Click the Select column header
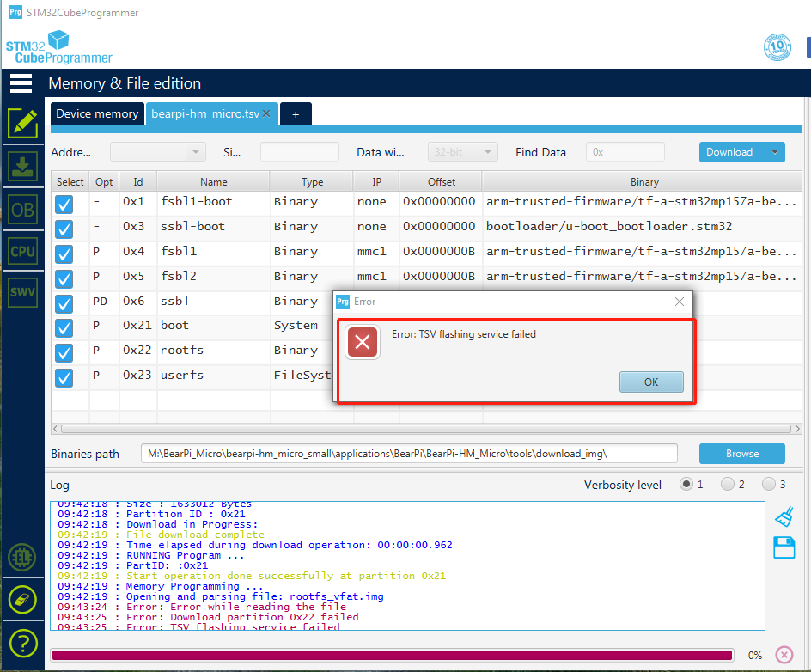This screenshot has width=811, height=672. coord(70,182)
